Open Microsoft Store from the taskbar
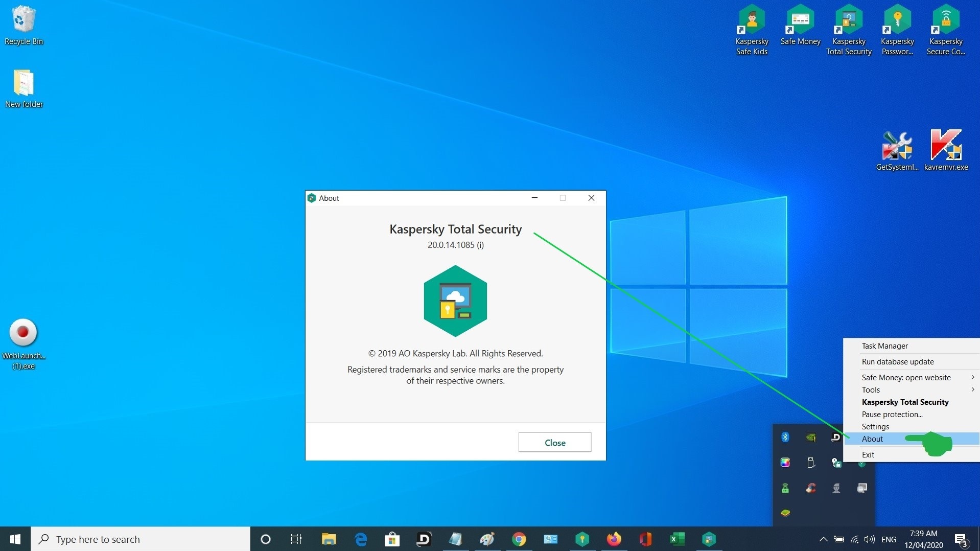 392,539
